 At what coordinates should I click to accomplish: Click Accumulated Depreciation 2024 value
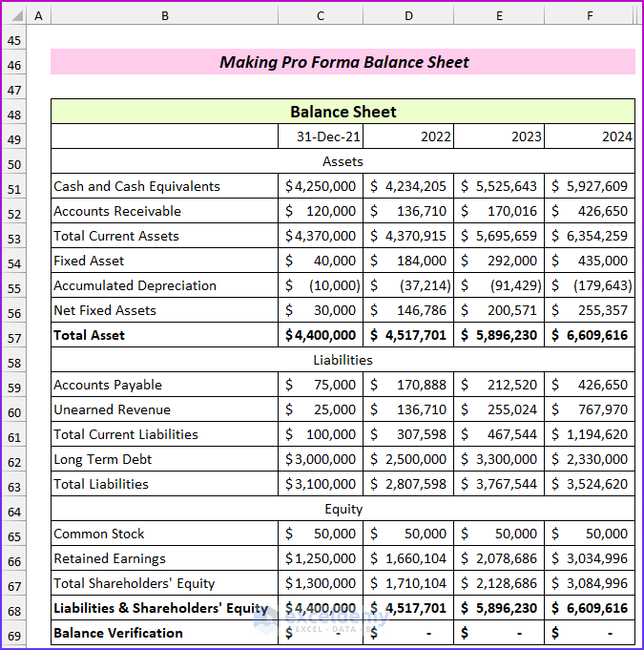590,285
